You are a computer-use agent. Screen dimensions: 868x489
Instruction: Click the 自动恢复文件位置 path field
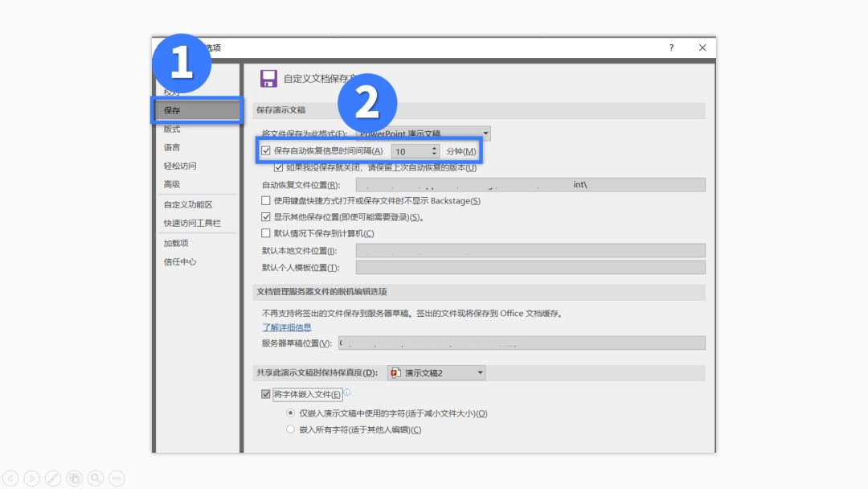pos(530,184)
